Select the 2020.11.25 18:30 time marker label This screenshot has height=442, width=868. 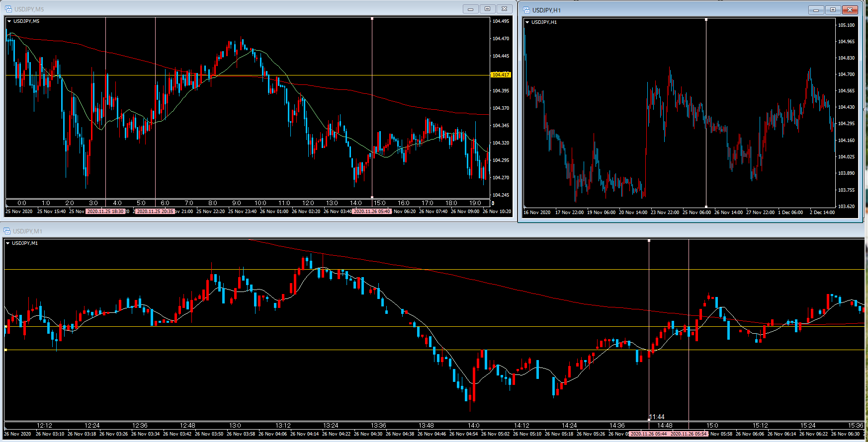coord(105,212)
